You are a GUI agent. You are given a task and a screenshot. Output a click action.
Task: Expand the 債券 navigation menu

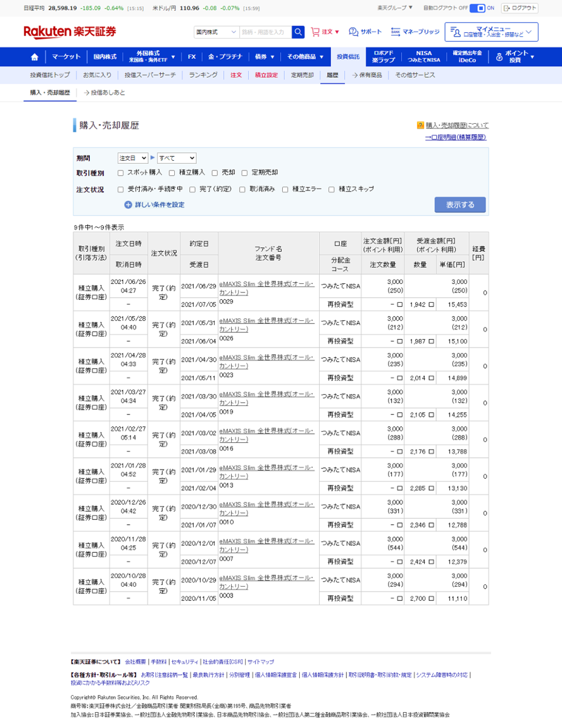tap(265, 57)
